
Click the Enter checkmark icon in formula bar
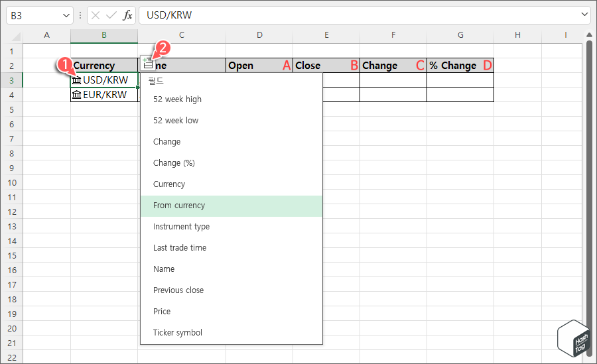[111, 15]
